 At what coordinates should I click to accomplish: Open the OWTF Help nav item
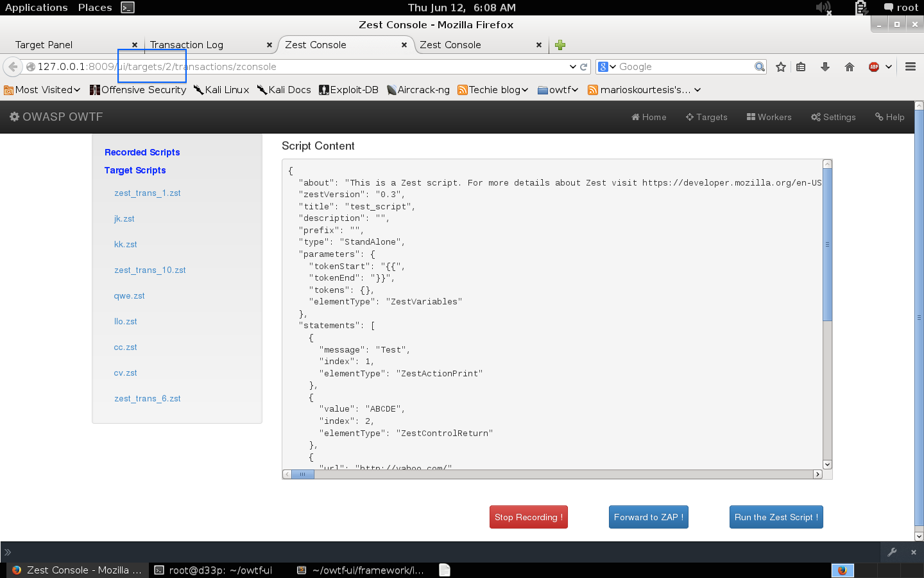889,117
